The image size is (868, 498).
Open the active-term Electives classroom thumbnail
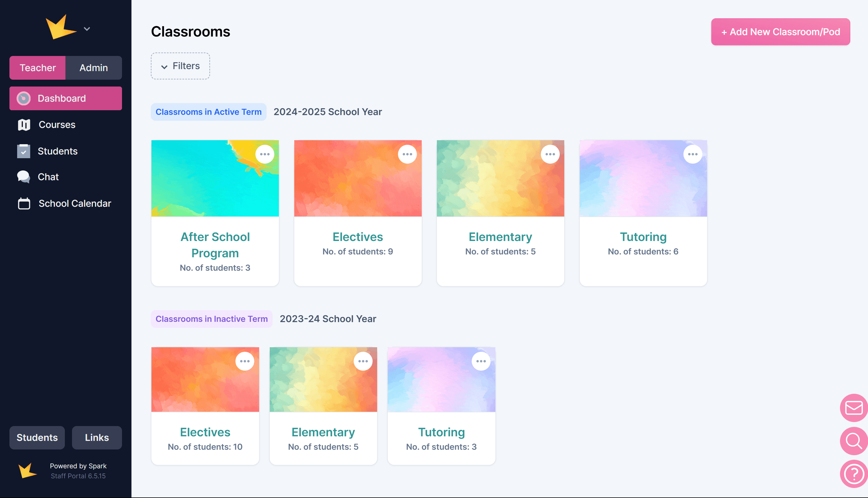tap(357, 178)
